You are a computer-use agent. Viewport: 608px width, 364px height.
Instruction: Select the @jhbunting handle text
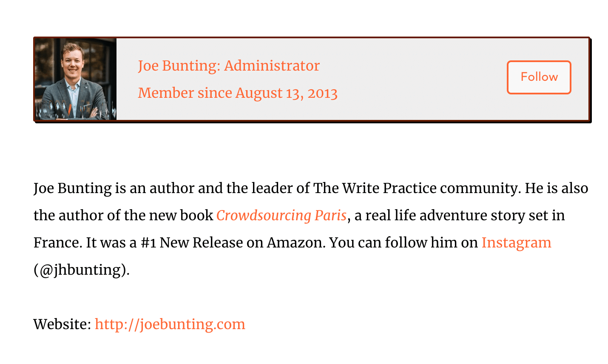coord(83,270)
